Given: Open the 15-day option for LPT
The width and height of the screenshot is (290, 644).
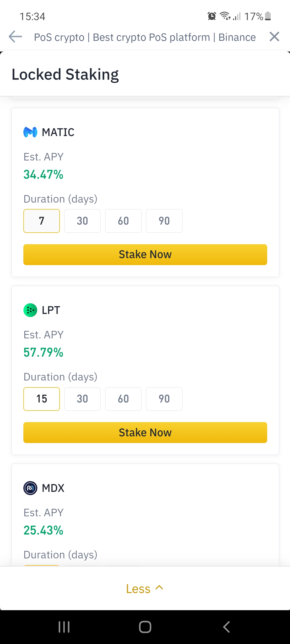Looking at the screenshot, I should (x=42, y=399).
